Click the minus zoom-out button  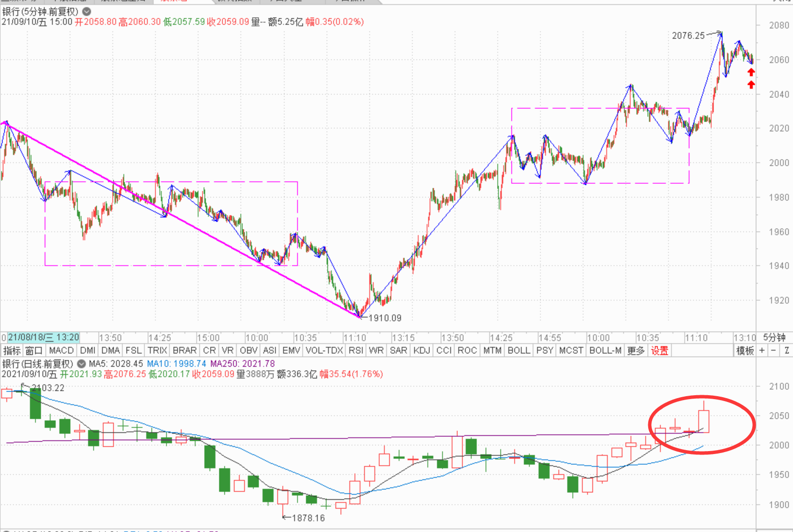click(773, 351)
